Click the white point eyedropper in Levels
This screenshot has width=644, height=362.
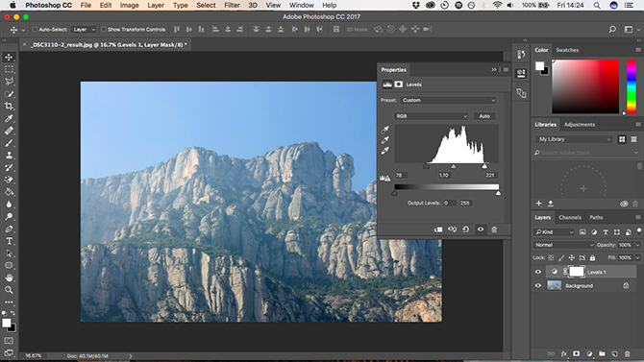click(x=384, y=151)
